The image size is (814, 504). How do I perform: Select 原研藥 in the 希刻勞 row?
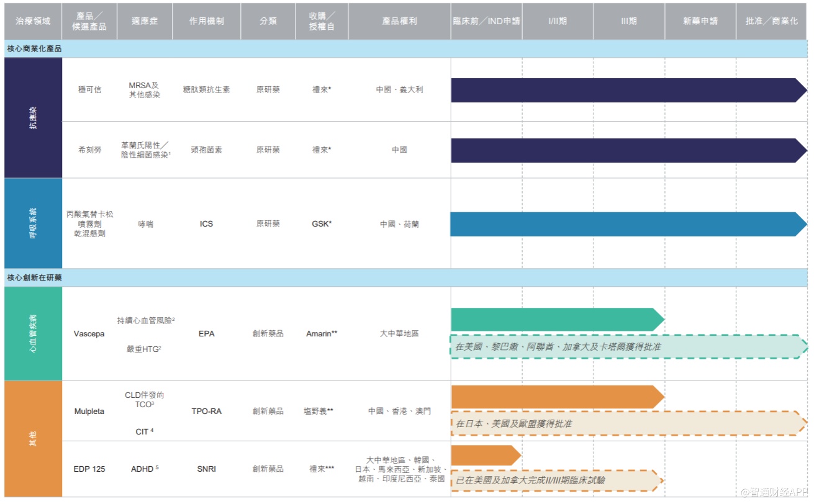click(268, 150)
